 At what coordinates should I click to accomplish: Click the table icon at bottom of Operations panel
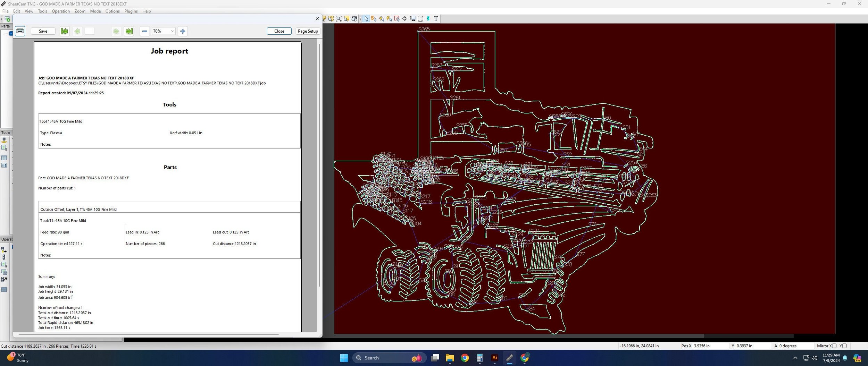pyautogui.click(x=4, y=290)
